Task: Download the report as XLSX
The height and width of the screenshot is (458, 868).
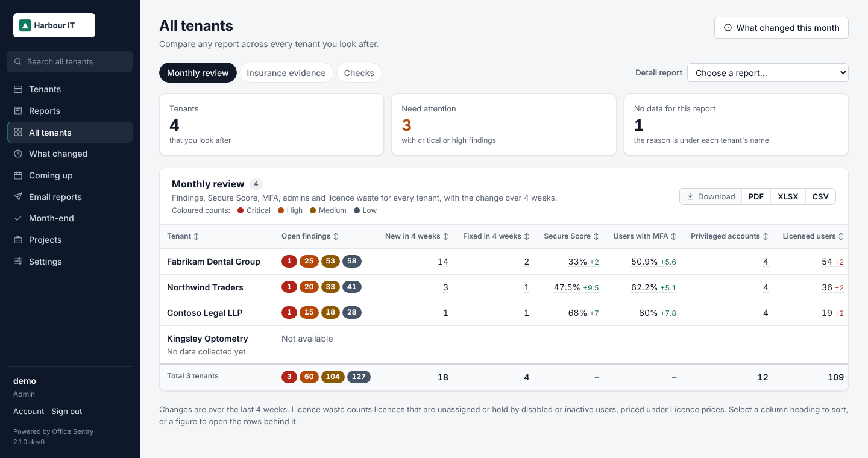Action: coord(788,196)
